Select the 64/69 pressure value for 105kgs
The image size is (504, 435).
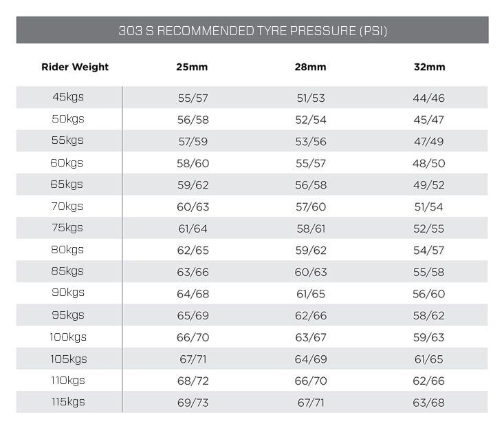coord(311,359)
